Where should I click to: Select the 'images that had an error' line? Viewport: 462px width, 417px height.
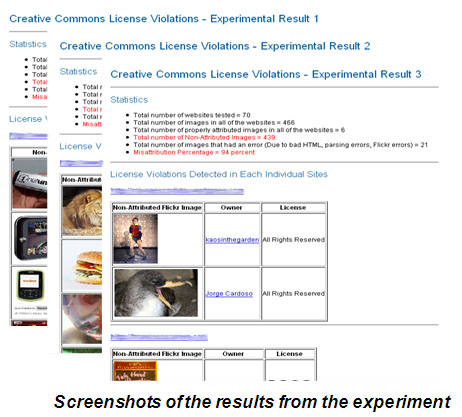280,145
